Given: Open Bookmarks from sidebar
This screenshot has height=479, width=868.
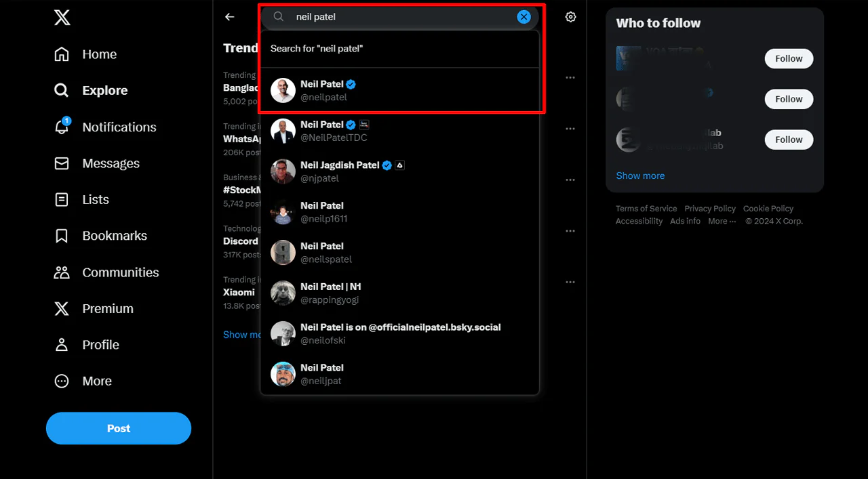Looking at the screenshot, I should pos(100,236).
